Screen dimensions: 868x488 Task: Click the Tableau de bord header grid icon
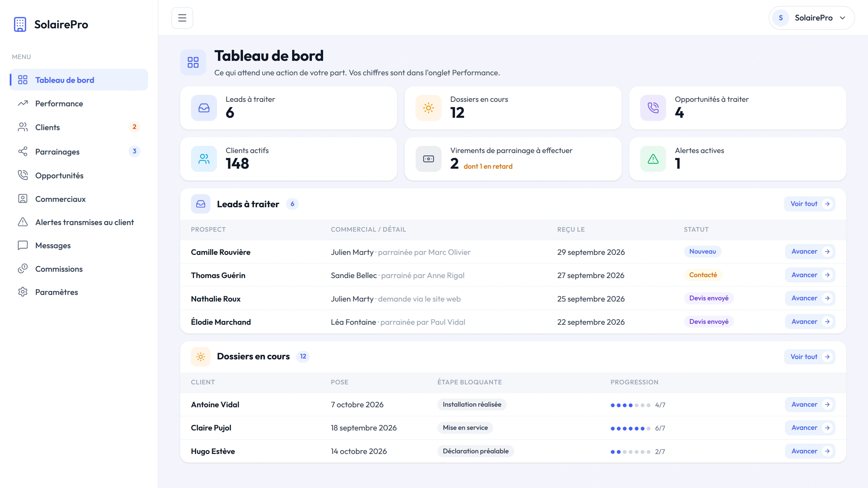[x=193, y=62]
